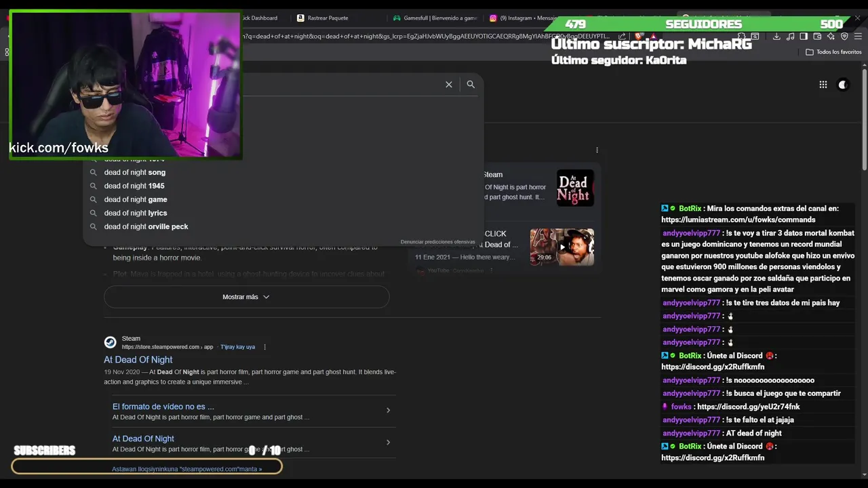Select suggestion 'dead of night song'
The image size is (868, 488).
pos(135,172)
